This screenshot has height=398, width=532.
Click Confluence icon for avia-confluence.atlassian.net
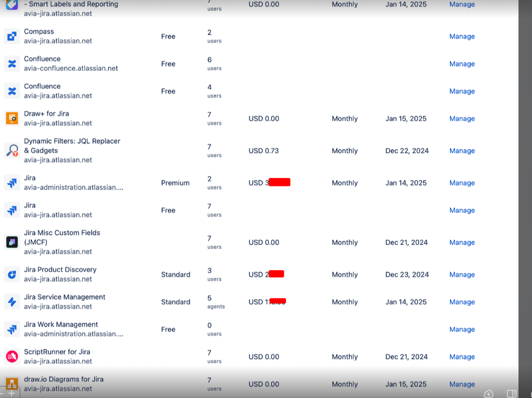12,64
